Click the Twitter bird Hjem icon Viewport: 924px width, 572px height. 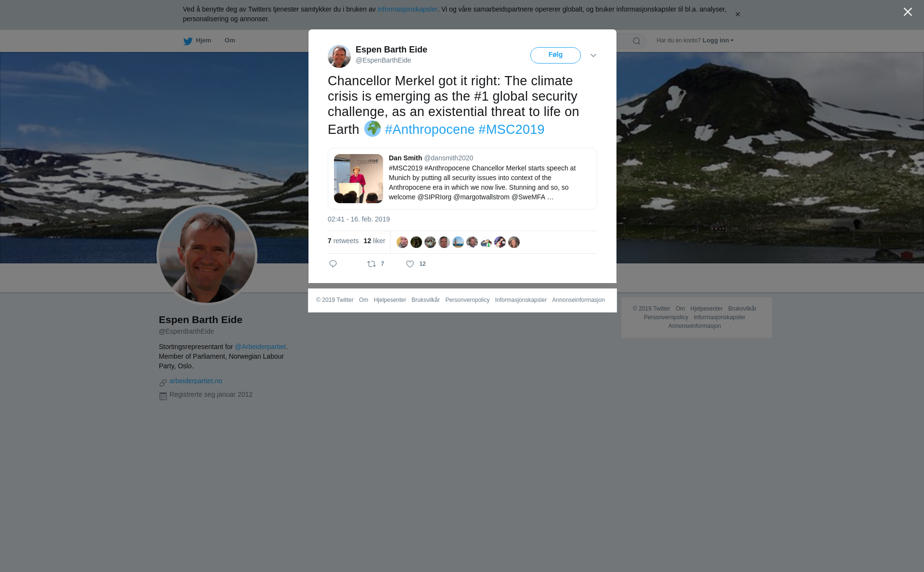tap(188, 41)
